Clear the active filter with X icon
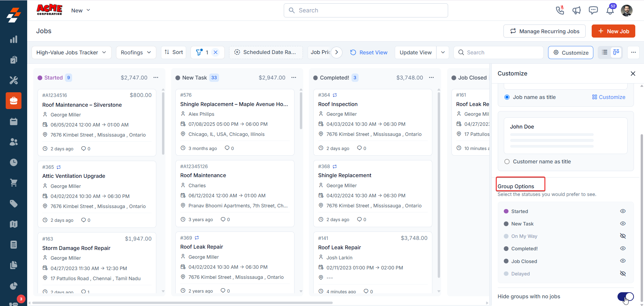The height and width of the screenshot is (306, 644). point(216,52)
